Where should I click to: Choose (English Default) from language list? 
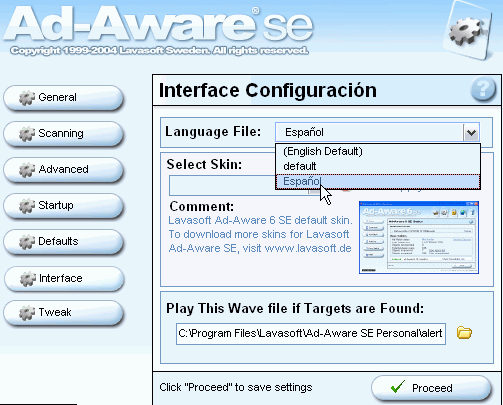tap(378, 151)
